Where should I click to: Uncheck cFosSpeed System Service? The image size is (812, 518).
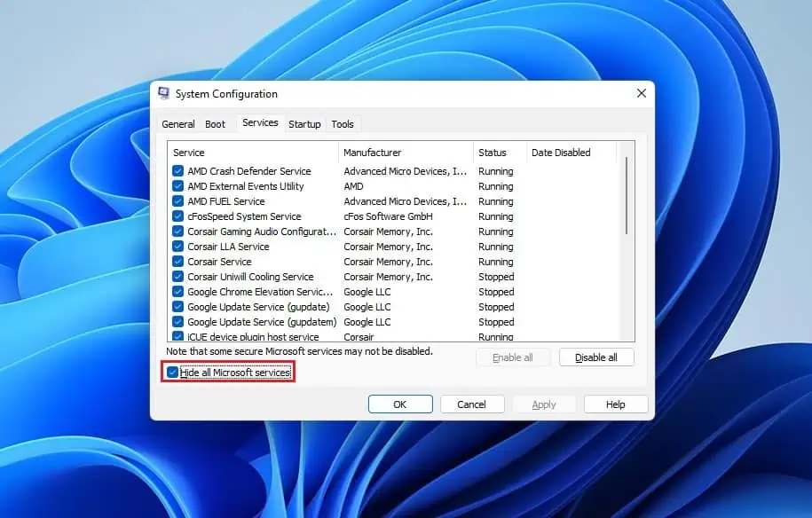click(x=177, y=216)
